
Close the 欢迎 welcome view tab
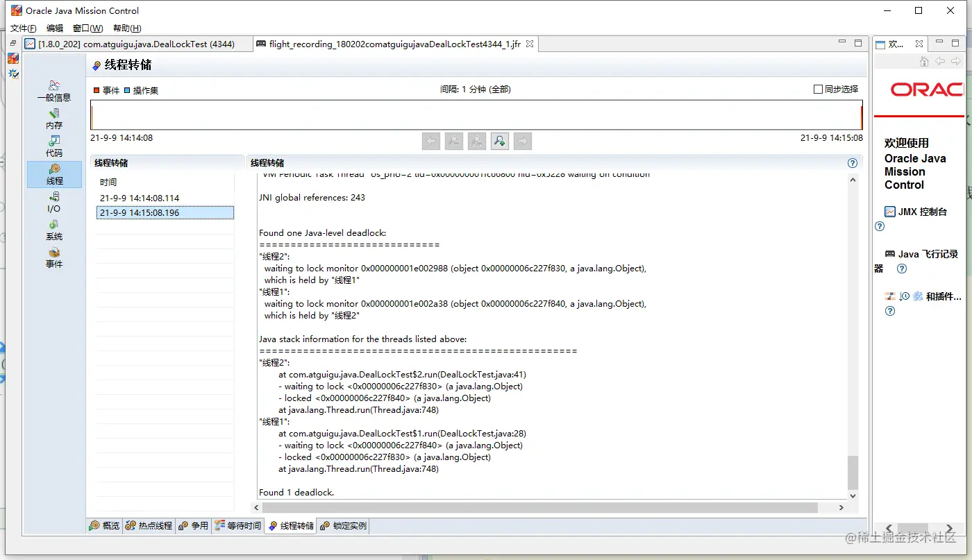919,44
